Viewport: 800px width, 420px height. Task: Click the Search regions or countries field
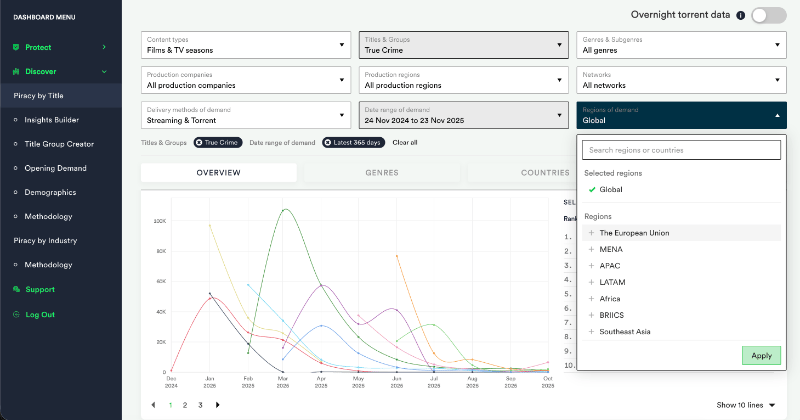[x=681, y=150]
